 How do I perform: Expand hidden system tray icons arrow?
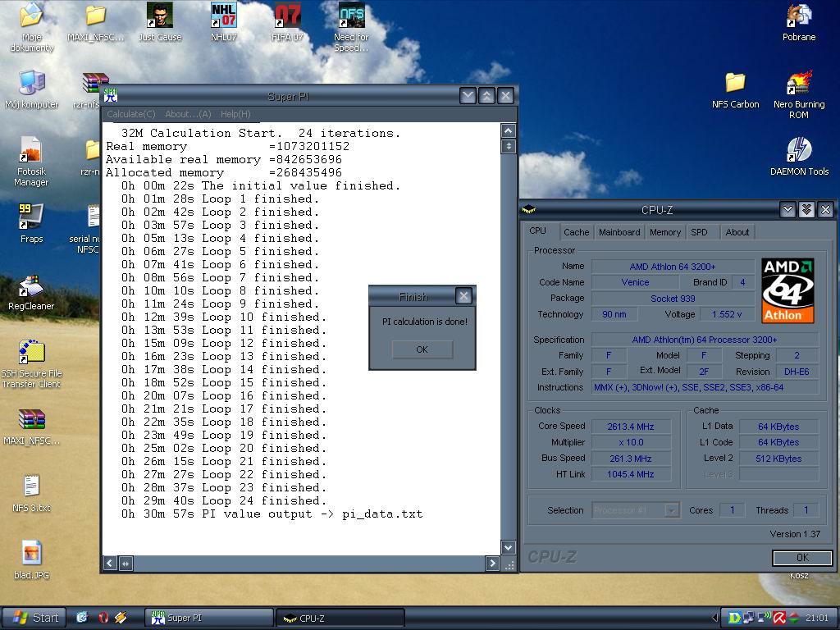(714, 618)
